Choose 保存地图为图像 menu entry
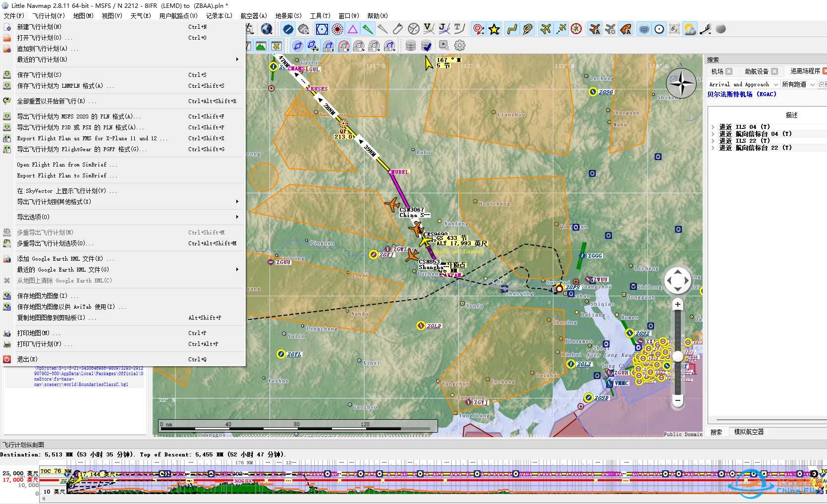Screen dimensions: 827x504 (x=123, y=296)
